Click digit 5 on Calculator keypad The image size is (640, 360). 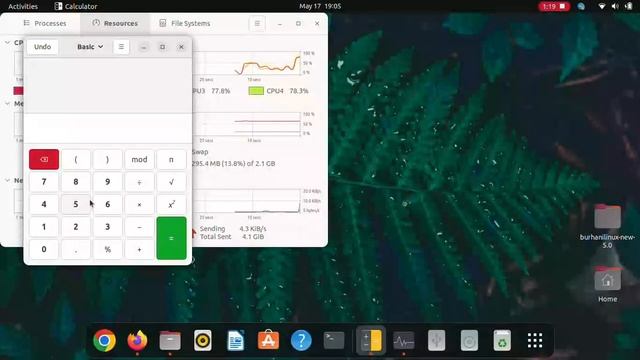click(76, 204)
